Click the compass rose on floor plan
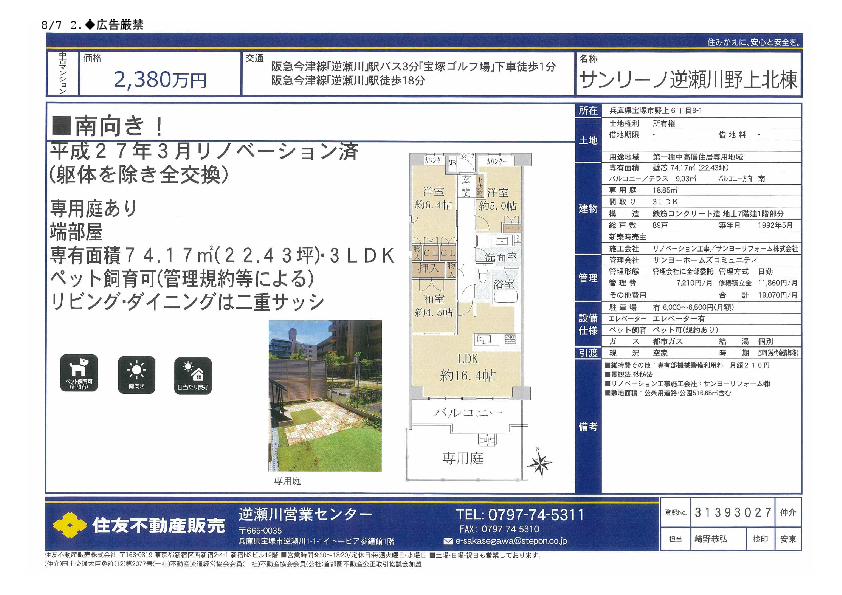Screen dimensions: 842x595 click(541, 463)
